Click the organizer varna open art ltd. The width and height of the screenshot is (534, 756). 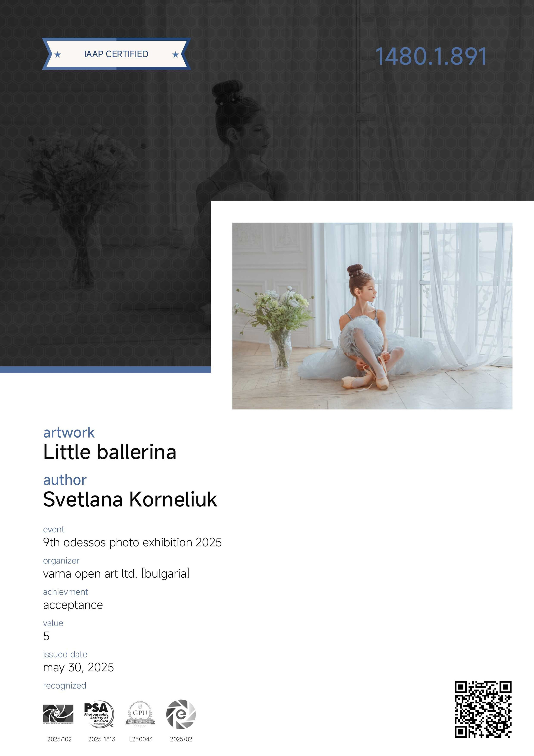(117, 574)
